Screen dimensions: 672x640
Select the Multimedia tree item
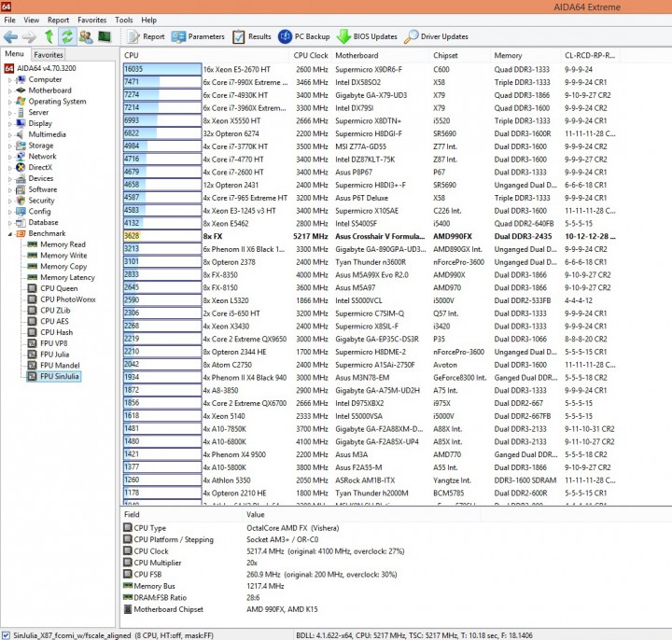click(41, 134)
